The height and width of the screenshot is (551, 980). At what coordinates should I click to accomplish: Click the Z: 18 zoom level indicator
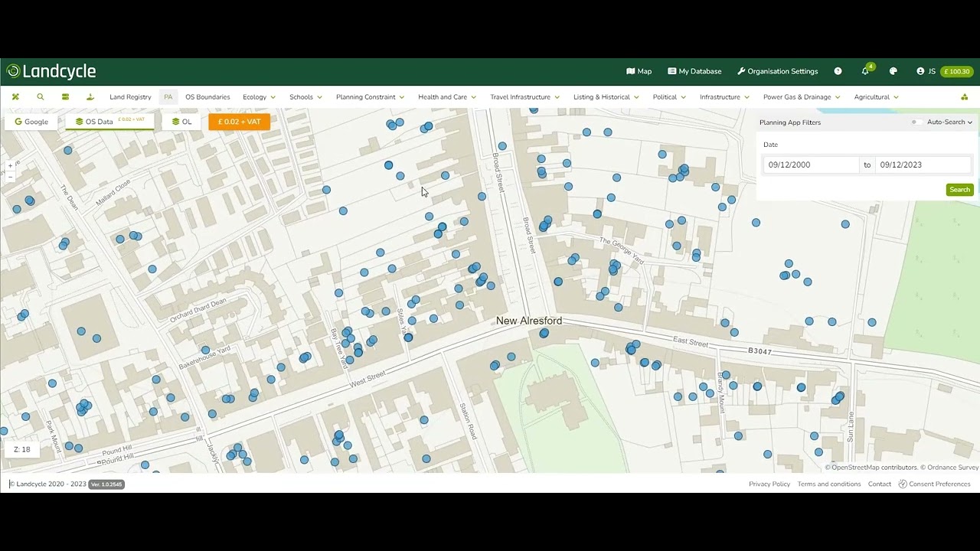(x=22, y=449)
